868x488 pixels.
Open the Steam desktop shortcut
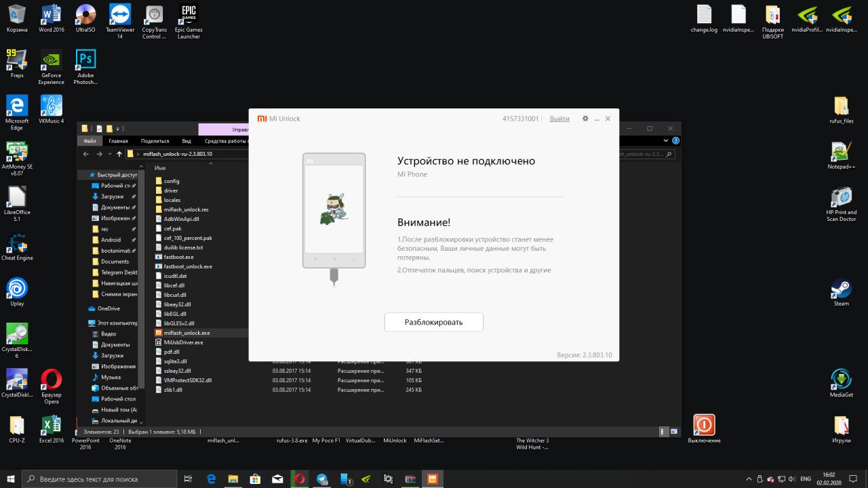point(842,292)
